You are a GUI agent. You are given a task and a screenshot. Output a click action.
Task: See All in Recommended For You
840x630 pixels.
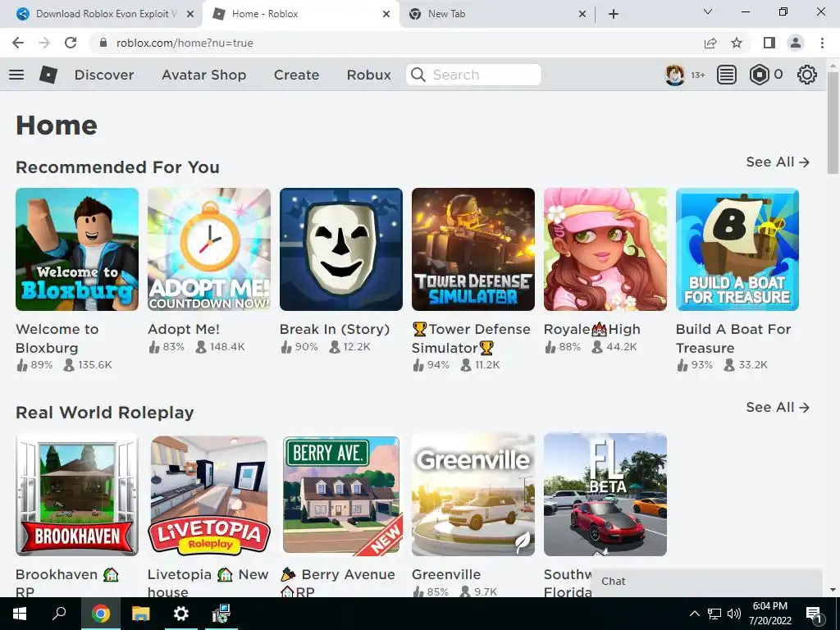click(778, 162)
